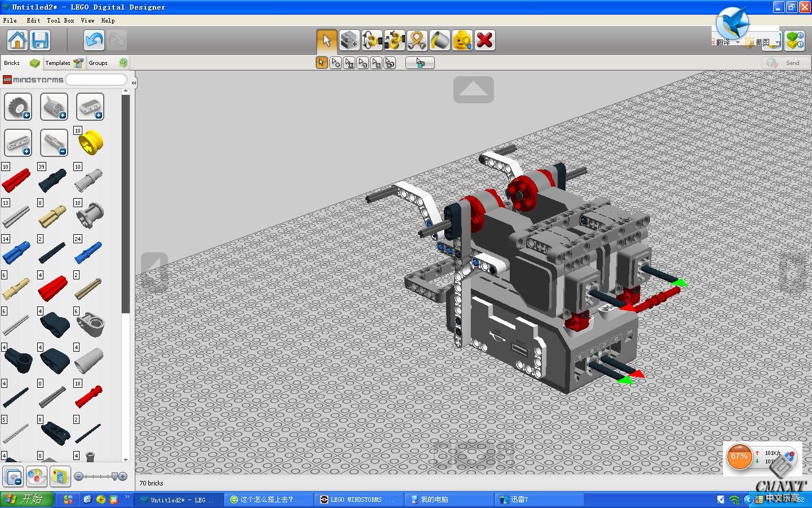Viewport: 812px width, 508px height.
Task: Select the Hide minifig-head tool
Action: [x=462, y=41]
